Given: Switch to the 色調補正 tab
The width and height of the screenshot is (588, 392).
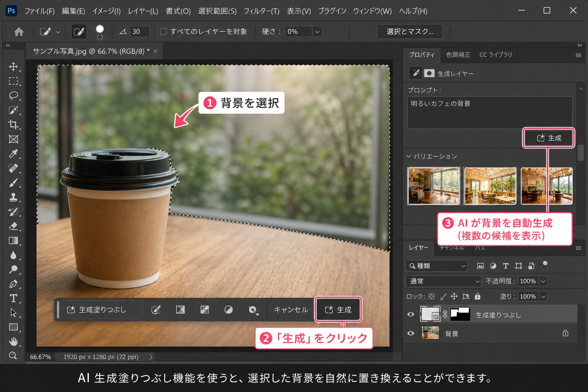Looking at the screenshot, I should coord(458,55).
